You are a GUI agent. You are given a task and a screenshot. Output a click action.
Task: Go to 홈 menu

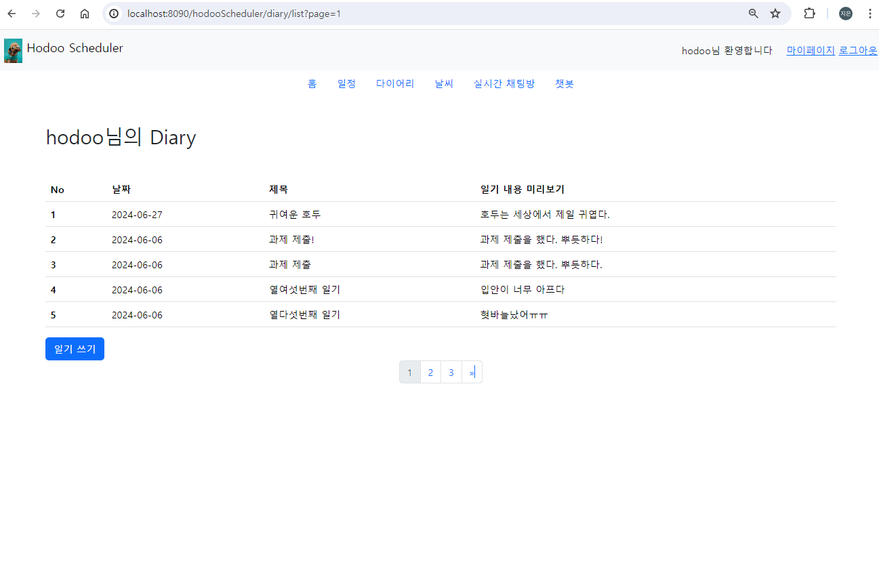pos(312,83)
